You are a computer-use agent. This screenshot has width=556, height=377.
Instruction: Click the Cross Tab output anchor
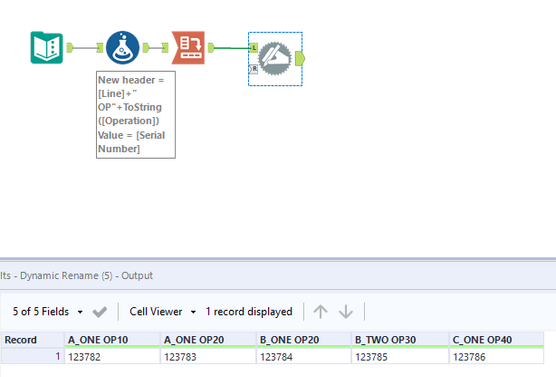(211, 48)
